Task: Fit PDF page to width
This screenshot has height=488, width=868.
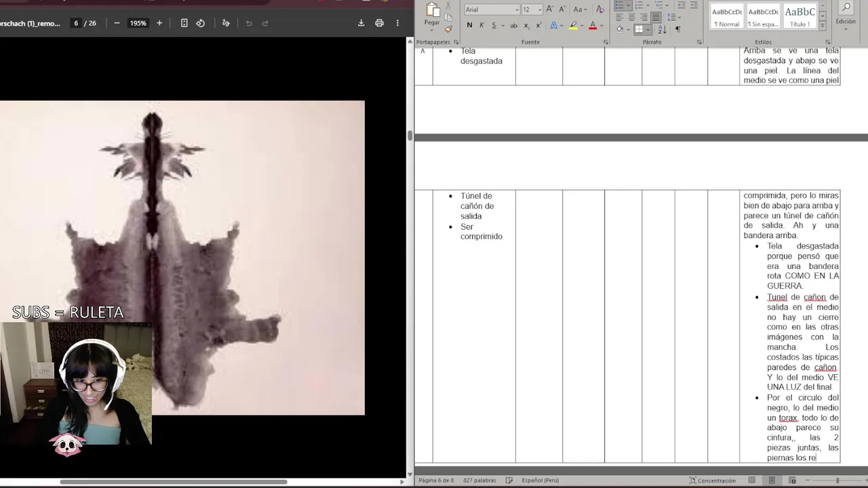Action: [x=184, y=23]
